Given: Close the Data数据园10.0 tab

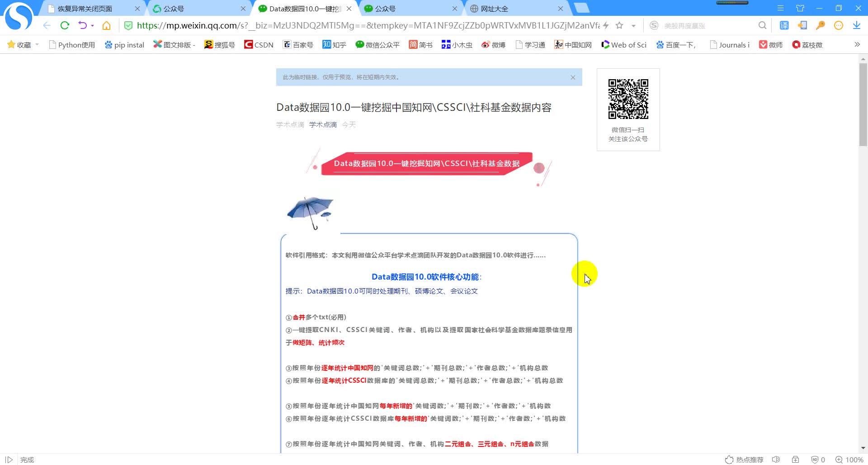Looking at the screenshot, I should click(x=349, y=9).
